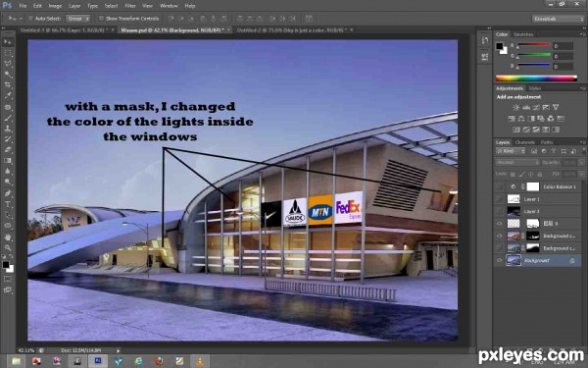The width and height of the screenshot is (588, 368).
Task: Add an Invert adjustment
Action: point(516,130)
